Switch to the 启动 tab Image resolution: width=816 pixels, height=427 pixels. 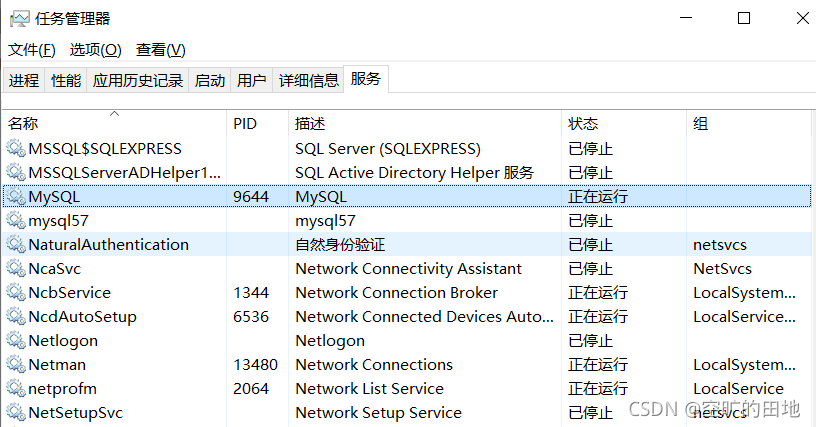(x=210, y=81)
